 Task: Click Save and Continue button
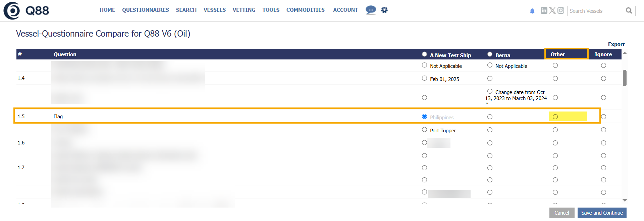602,213
